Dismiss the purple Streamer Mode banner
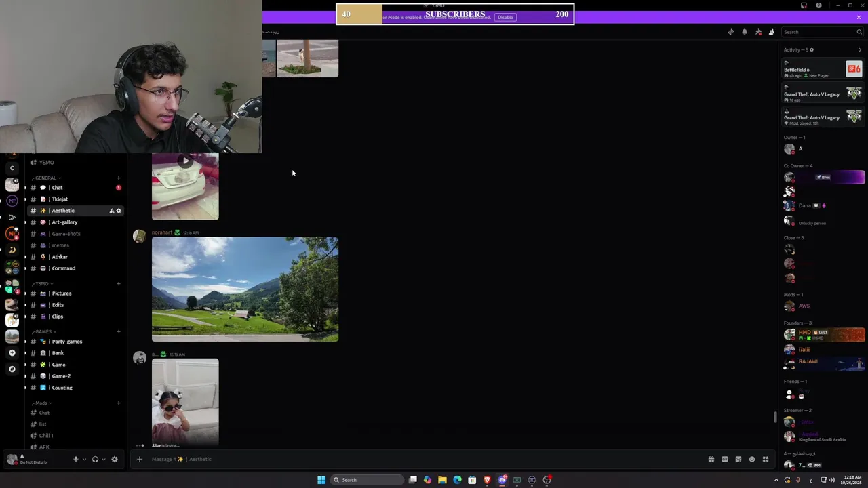The image size is (868, 488). click(859, 17)
